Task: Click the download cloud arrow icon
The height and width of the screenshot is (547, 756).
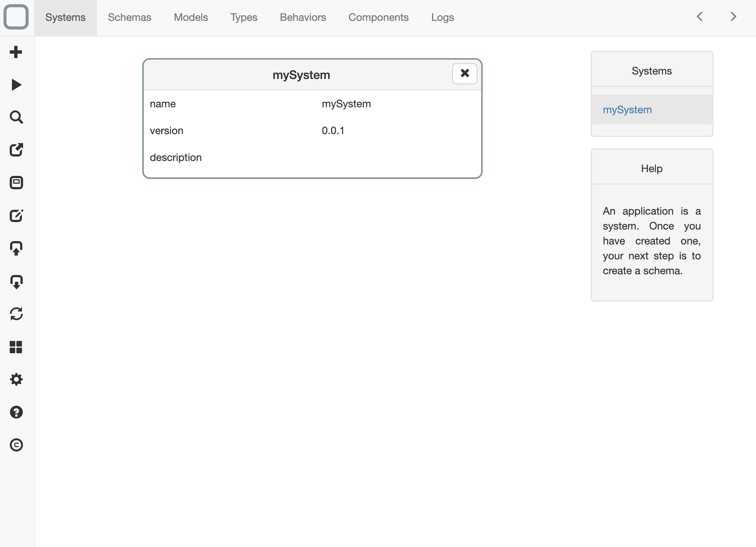Action: tap(16, 282)
